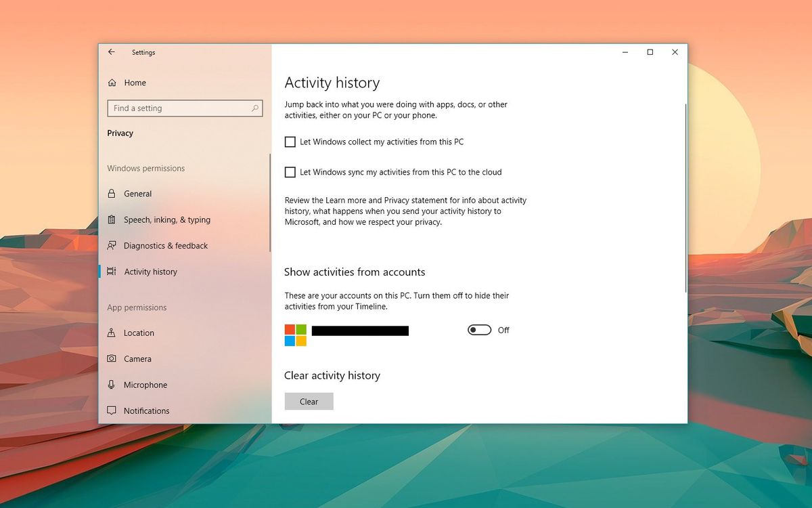The width and height of the screenshot is (812, 508).
Task: Check syncing activities to the cloud
Action: click(x=290, y=172)
